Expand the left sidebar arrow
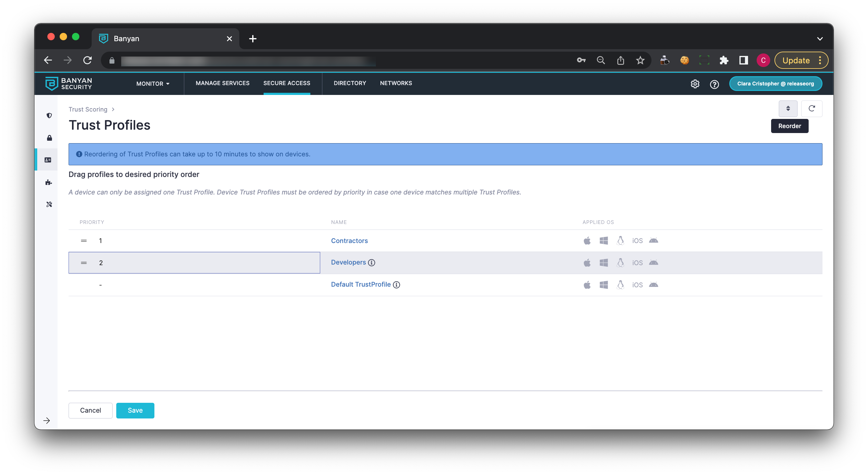 pos(46,421)
